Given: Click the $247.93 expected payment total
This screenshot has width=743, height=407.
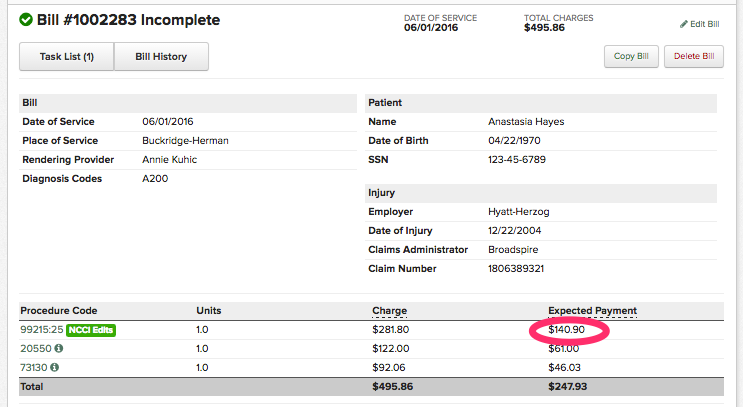Looking at the screenshot, I should (x=568, y=385).
